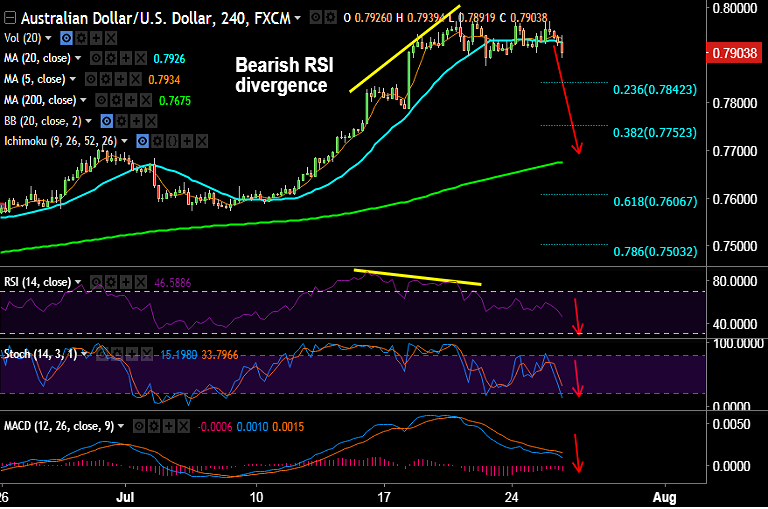
Task: Hide the Ichimoku indicator
Action: 142,142
